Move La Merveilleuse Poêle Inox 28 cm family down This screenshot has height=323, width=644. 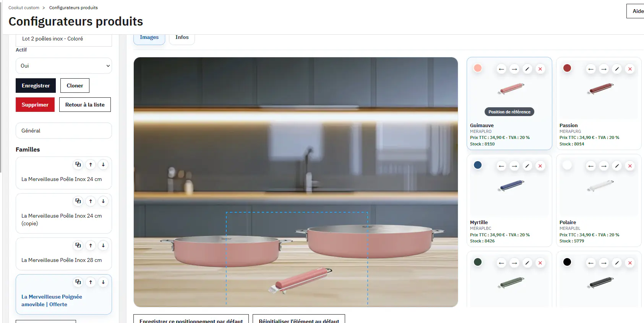click(103, 245)
